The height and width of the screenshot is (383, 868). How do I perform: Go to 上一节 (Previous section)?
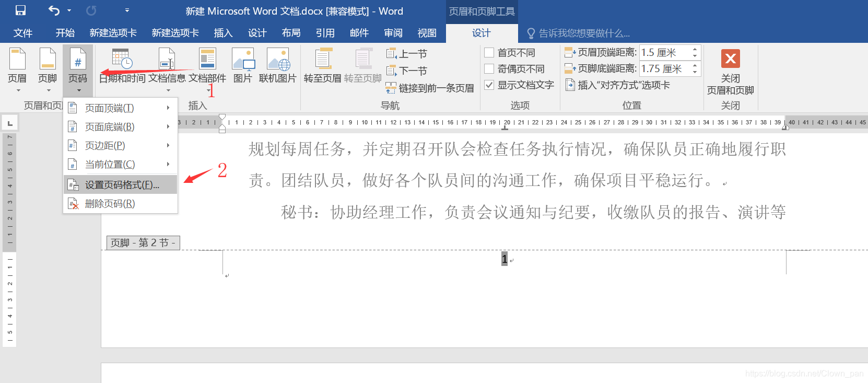(x=406, y=54)
